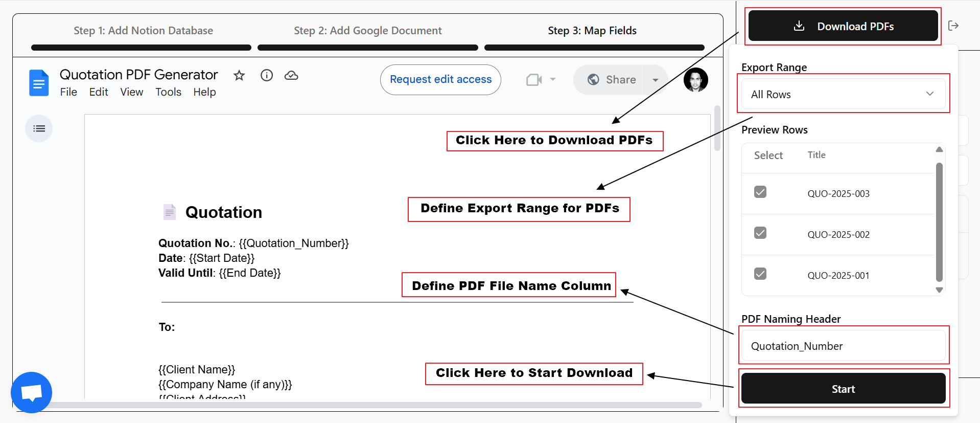
Task: Click the {{Client Name}} placeholder text
Action: (x=197, y=370)
